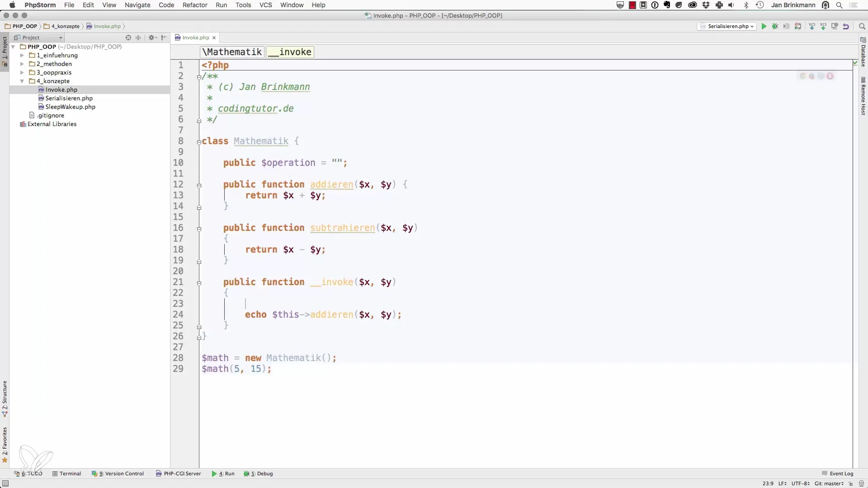Toggle the PHP-CGI Server tool window
This screenshot has height=488, width=868.
click(x=178, y=474)
